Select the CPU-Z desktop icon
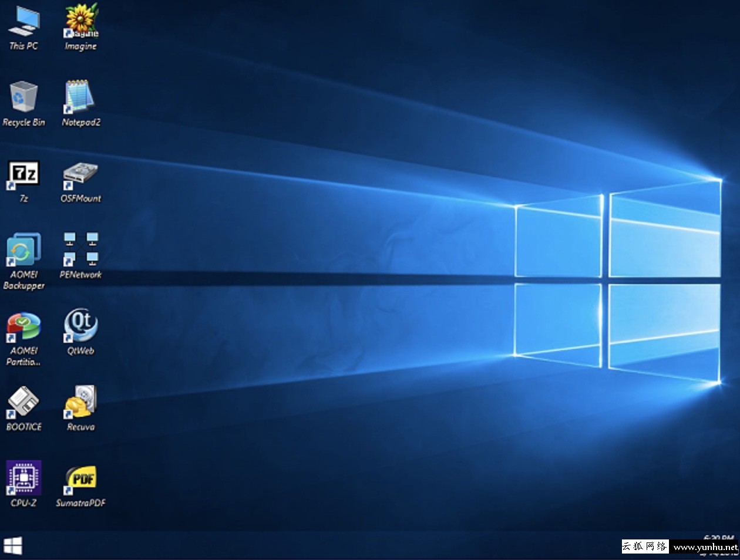This screenshot has height=560, width=740. click(23, 484)
